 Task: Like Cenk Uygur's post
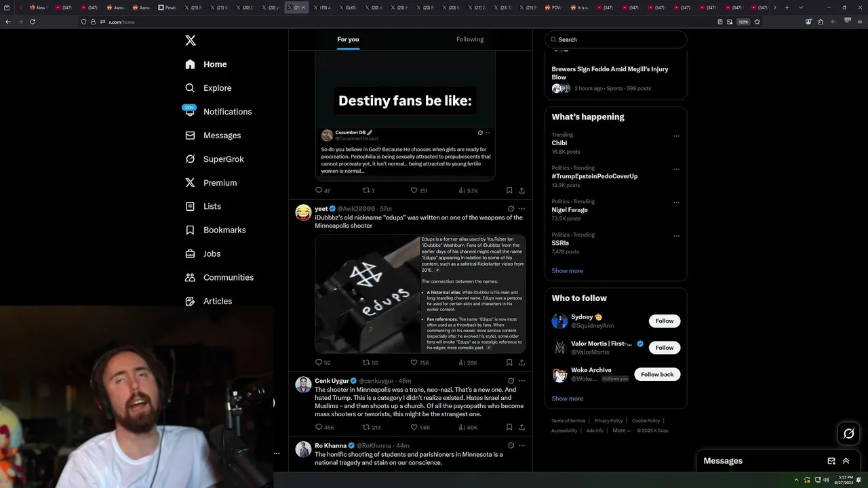coord(420,427)
